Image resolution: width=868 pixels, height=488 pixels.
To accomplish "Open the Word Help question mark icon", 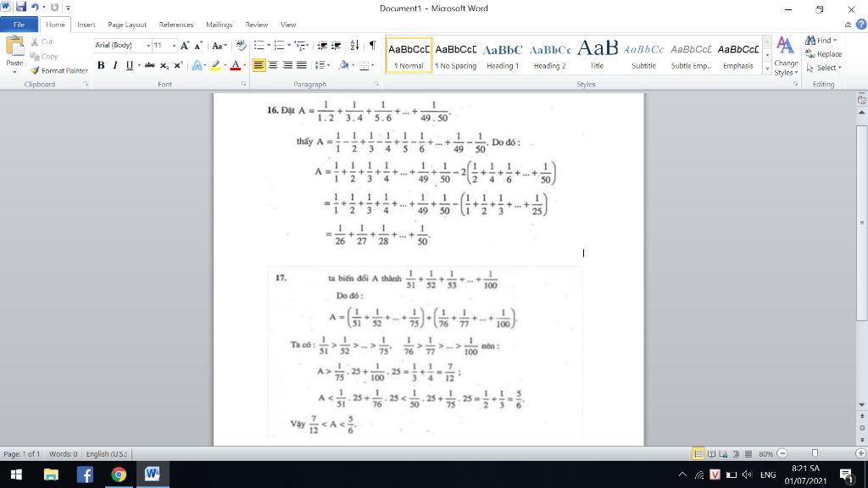I will click(x=861, y=25).
